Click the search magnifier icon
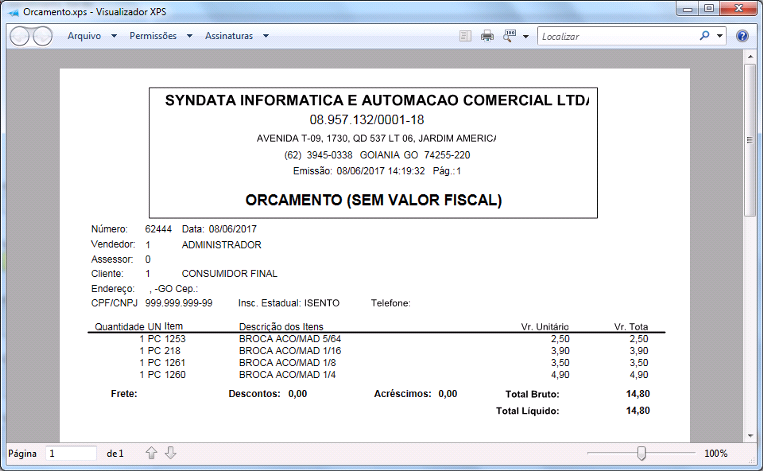 coord(705,36)
